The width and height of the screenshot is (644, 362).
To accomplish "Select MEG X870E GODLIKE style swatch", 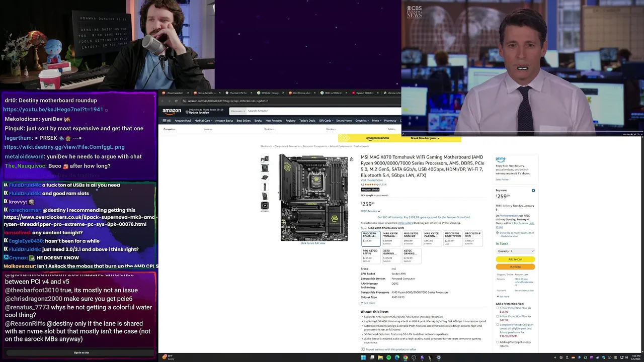I will point(411,238).
